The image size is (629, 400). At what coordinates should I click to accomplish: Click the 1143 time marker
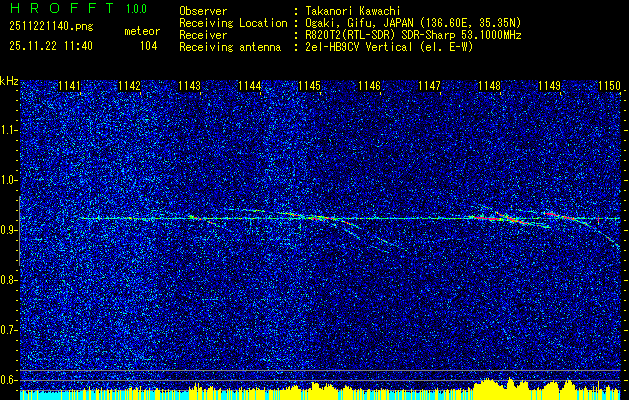(x=189, y=86)
